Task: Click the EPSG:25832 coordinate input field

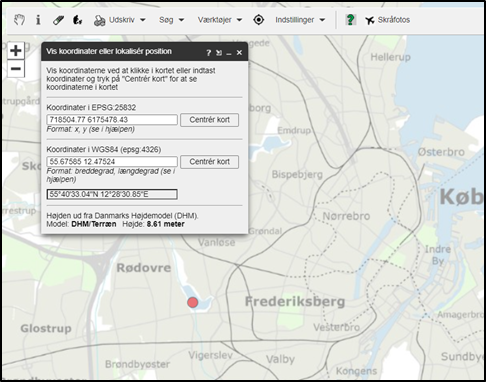Action: click(x=112, y=120)
